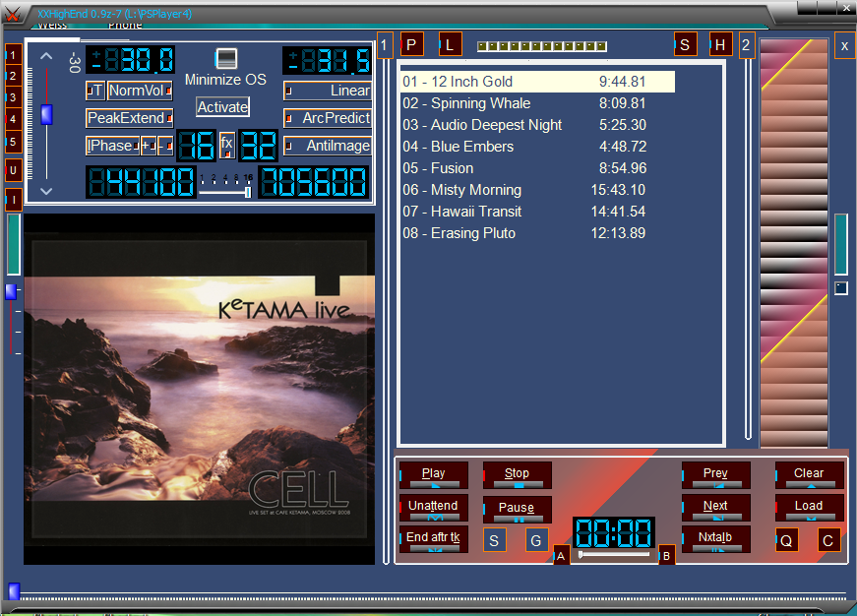Screen dimensions: 857x616
Task: Toggle the NormVol option
Action: 140,91
